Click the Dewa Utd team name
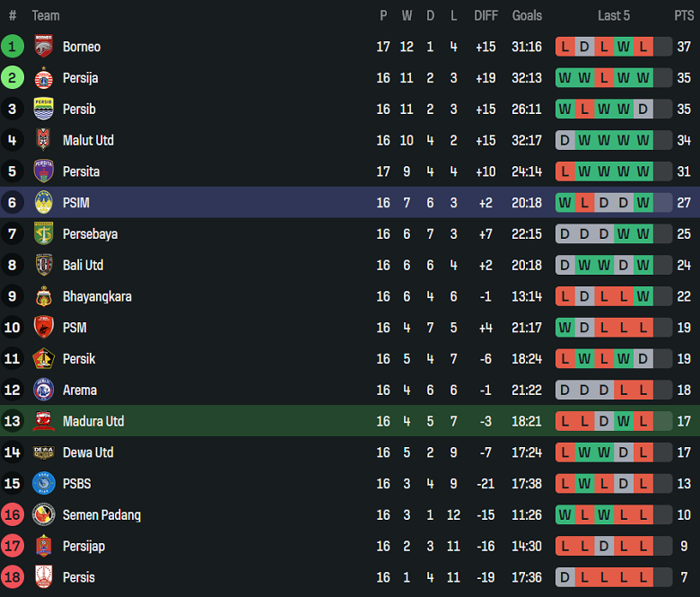 coord(88,452)
